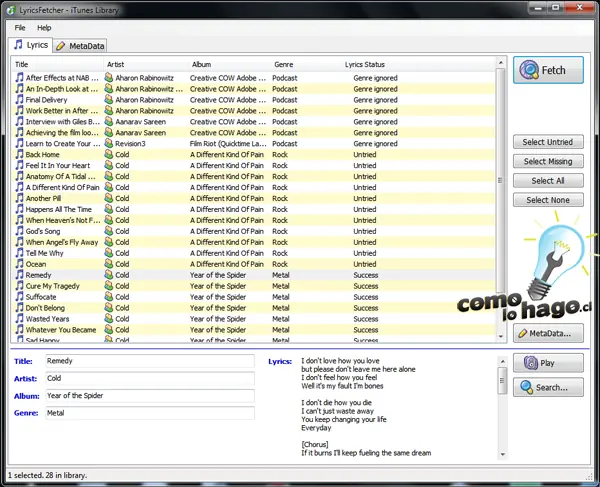Viewport: 600px width, 487px height.
Task: Click the Genre field containing Metal
Action: point(150,413)
